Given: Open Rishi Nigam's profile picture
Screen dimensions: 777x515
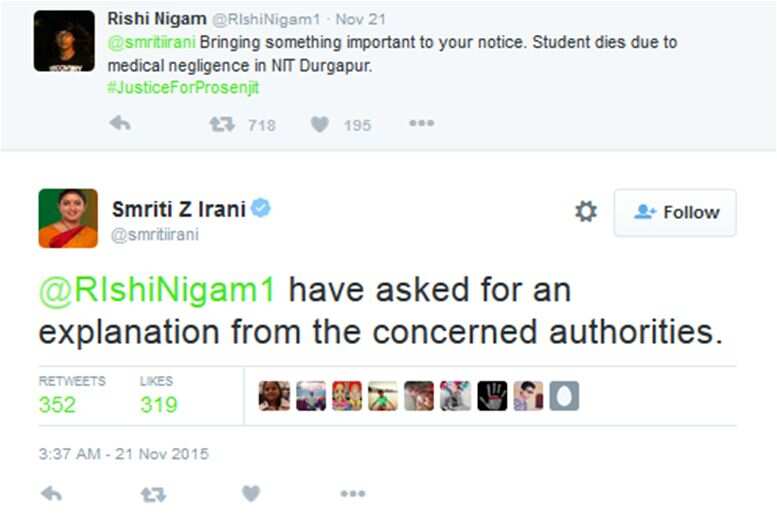Looking at the screenshot, I should click(x=64, y=41).
